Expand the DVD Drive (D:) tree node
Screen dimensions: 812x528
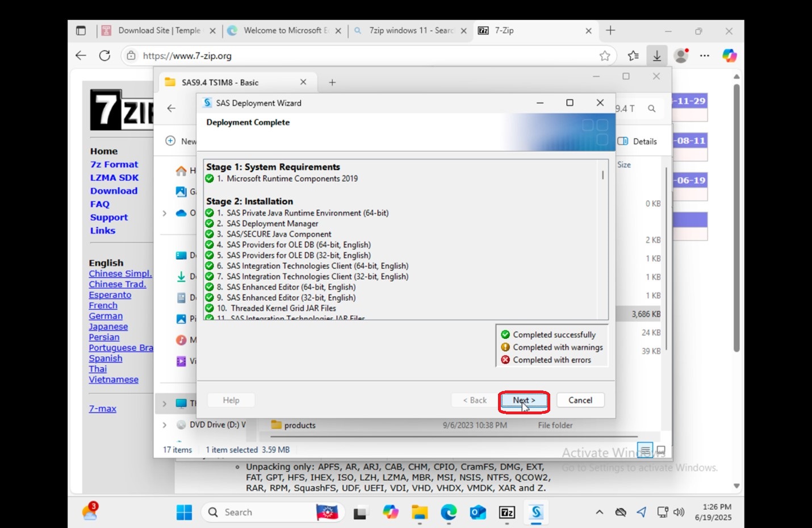[164, 425]
